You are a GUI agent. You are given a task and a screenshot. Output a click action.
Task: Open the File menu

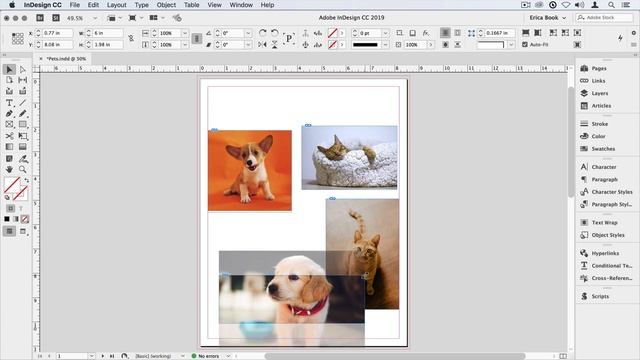(75, 5)
